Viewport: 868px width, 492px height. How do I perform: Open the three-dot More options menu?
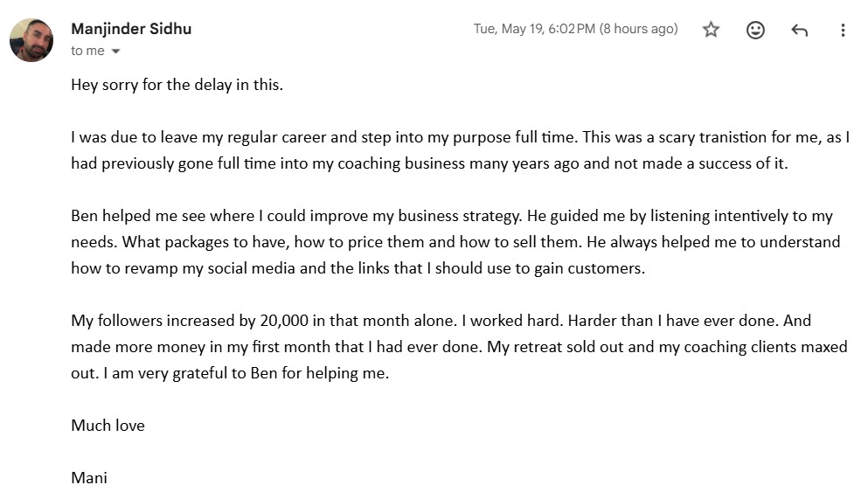coord(843,30)
